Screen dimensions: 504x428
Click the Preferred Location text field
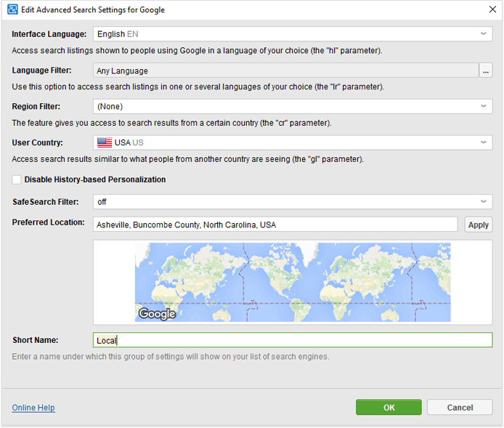tap(275, 225)
